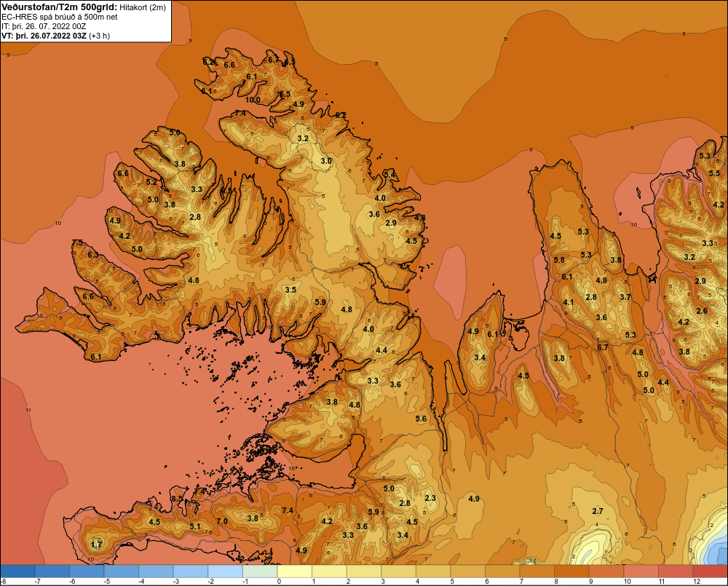Click the "8.5" temperature value on the map
Viewport: 728px width, 586px height.
click(177, 499)
